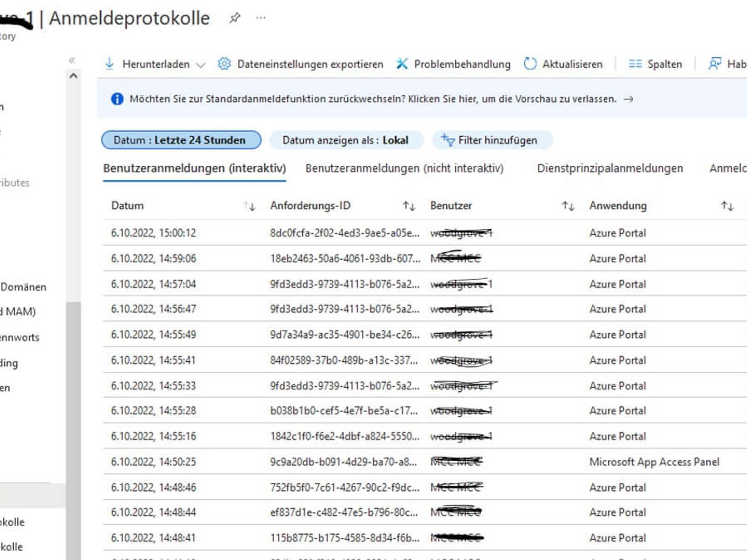Expand the chevron next to Herunterladen
The height and width of the screenshot is (560, 747).
[200, 65]
